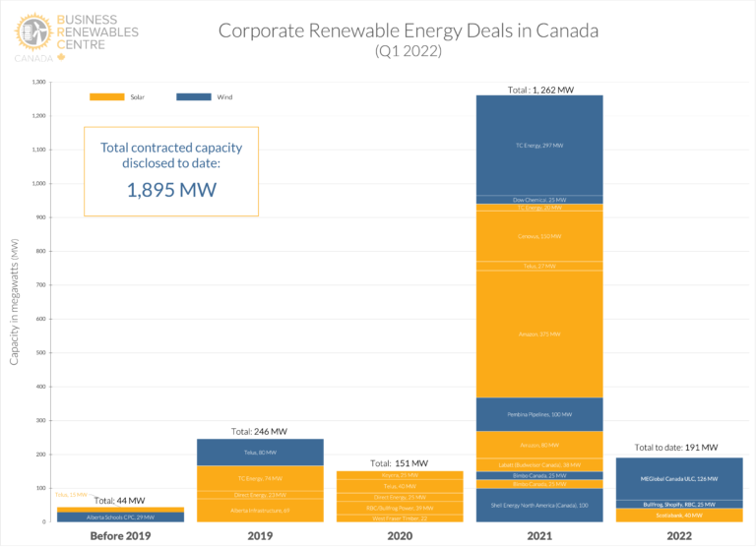Click the Capacity in megawatts axis title
Viewport: 756px width, 547px height.
pyautogui.click(x=15, y=307)
